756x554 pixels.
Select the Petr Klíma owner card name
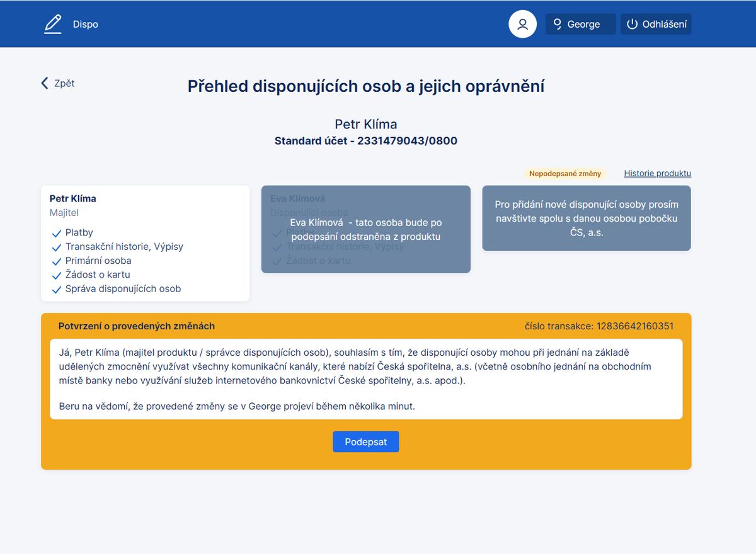(73, 198)
